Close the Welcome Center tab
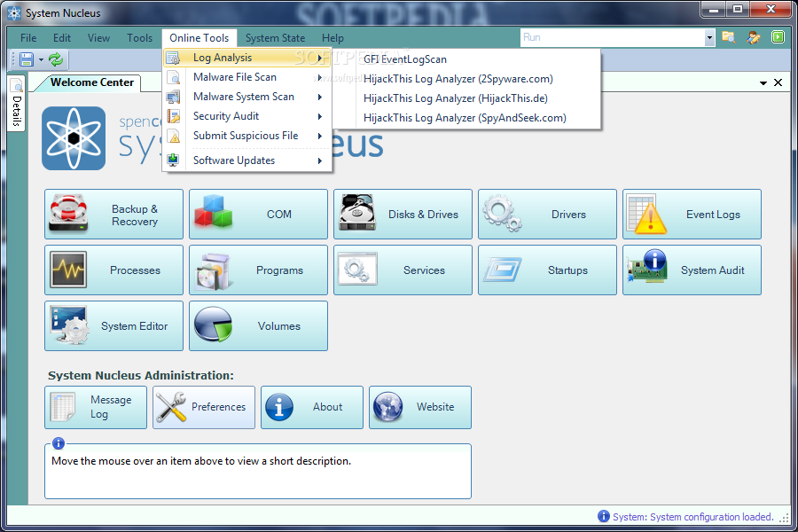Viewport: 798px width, 532px height. 778,82
